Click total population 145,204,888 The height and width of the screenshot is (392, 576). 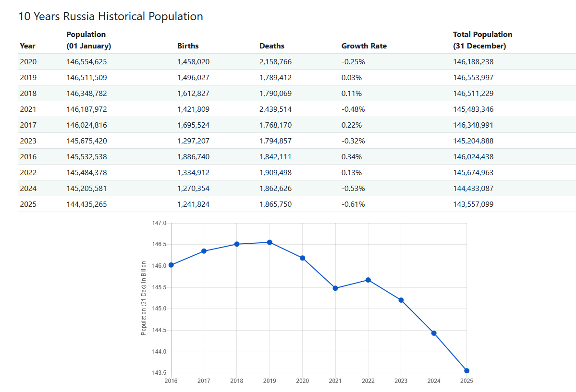tap(473, 141)
